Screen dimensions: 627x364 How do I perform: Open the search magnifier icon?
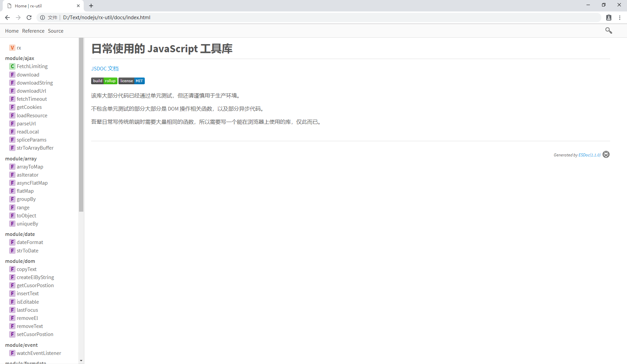608,31
